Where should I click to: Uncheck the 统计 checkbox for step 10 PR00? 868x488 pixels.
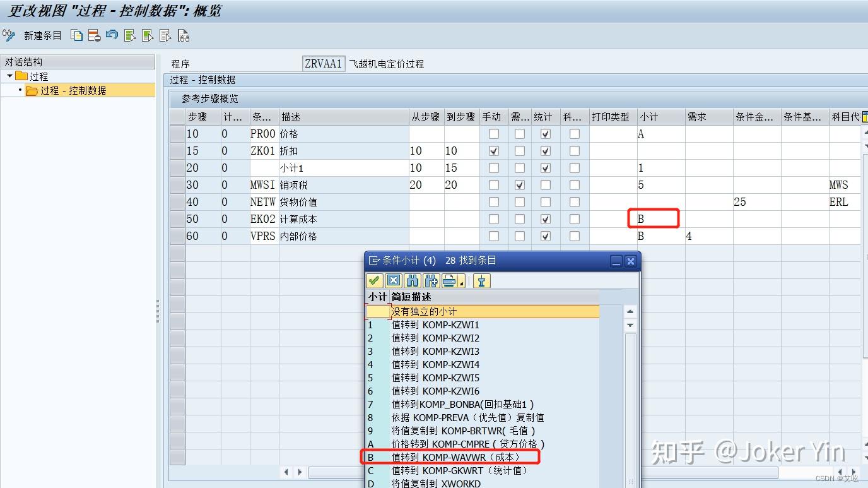click(546, 133)
